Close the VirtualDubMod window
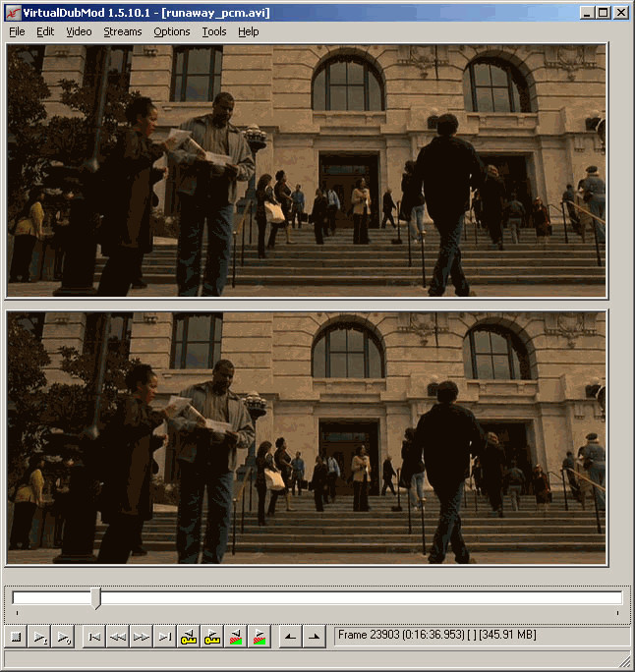 click(620, 13)
